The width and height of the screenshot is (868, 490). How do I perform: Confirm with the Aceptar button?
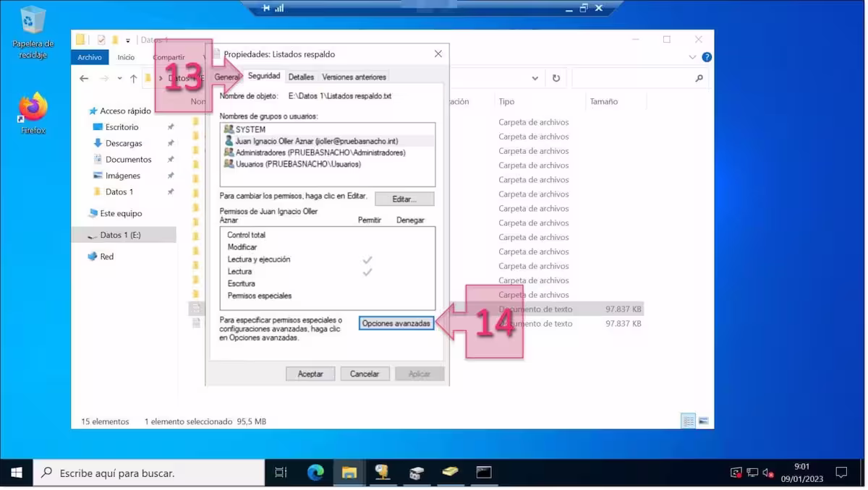tap(310, 374)
